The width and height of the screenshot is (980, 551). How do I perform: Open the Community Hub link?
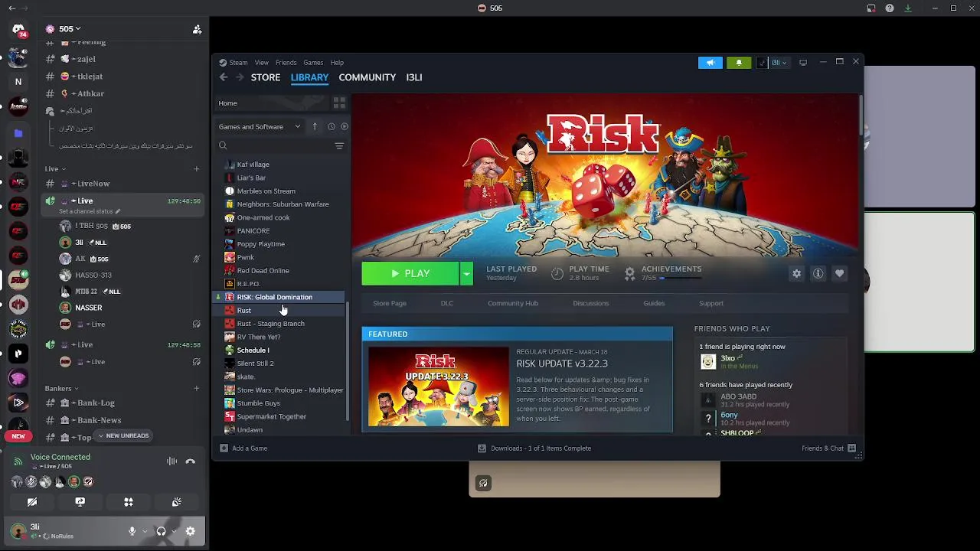tap(513, 303)
